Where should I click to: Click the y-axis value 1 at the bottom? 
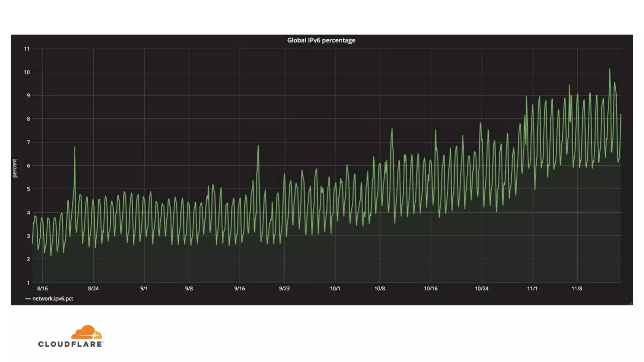point(28,282)
